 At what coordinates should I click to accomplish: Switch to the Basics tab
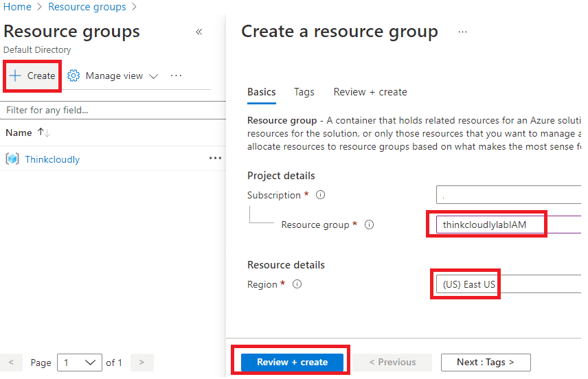click(x=262, y=92)
